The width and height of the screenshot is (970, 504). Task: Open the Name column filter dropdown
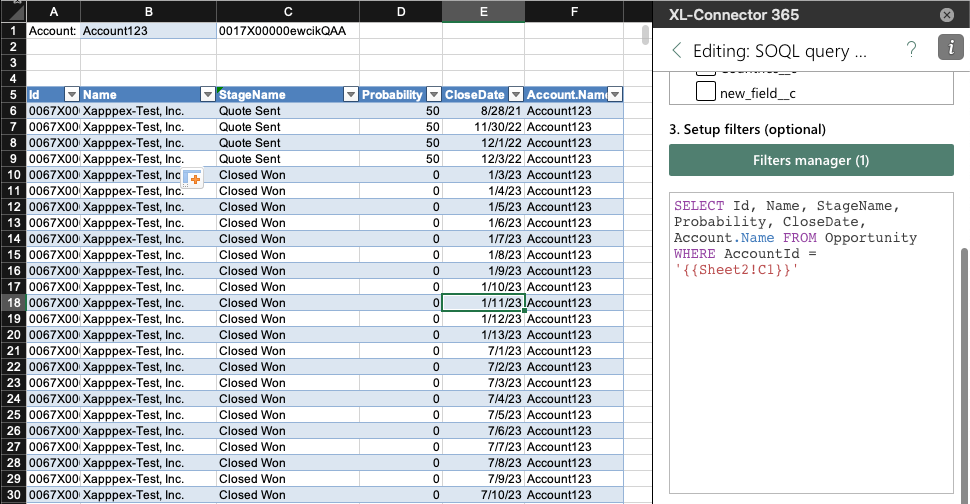207,95
